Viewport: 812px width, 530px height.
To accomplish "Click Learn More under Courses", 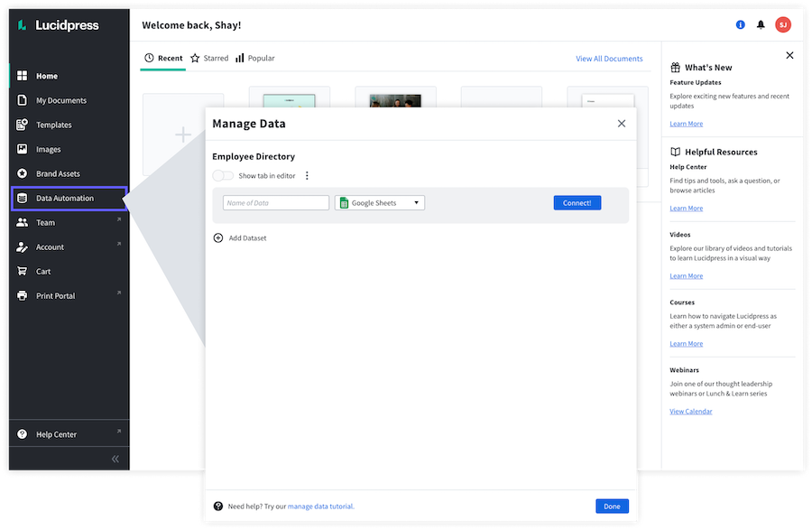I will click(687, 343).
